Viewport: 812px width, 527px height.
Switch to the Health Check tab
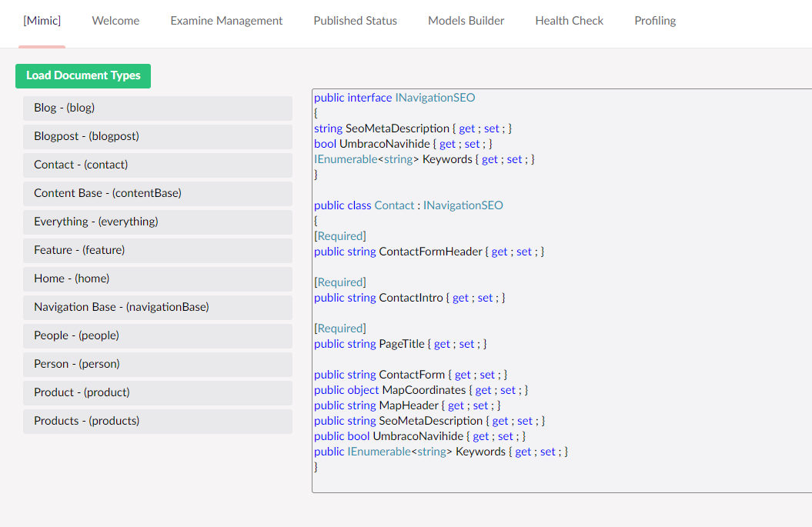pyautogui.click(x=569, y=21)
